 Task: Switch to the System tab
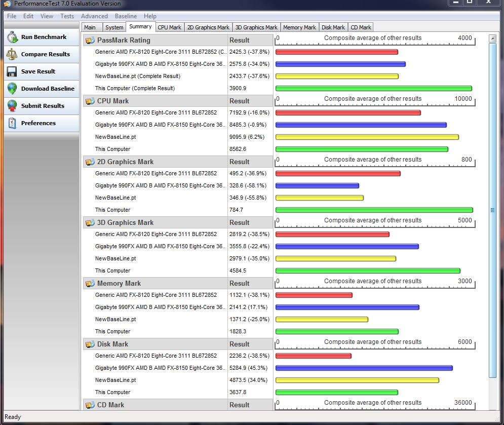tap(114, 27)
